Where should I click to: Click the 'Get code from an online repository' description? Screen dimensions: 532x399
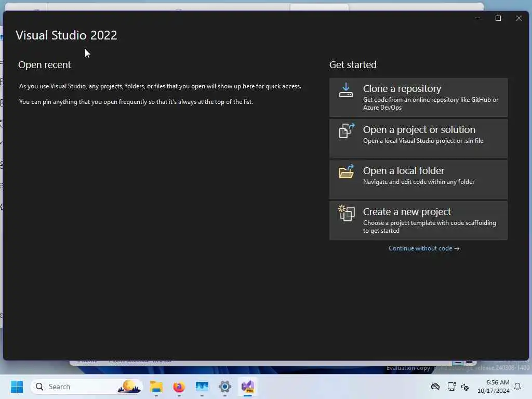[431, 103]
